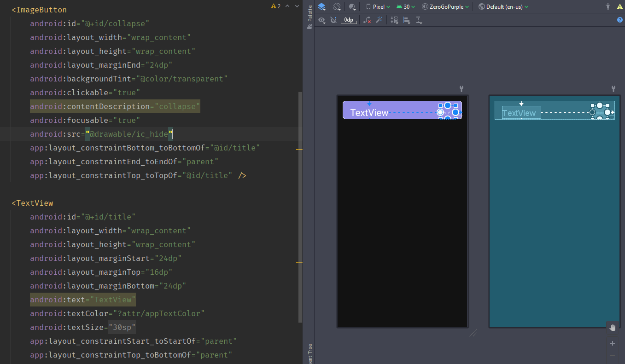
Task: Click the Infer Constraints magic wand
Action: [x=380, y=20]
